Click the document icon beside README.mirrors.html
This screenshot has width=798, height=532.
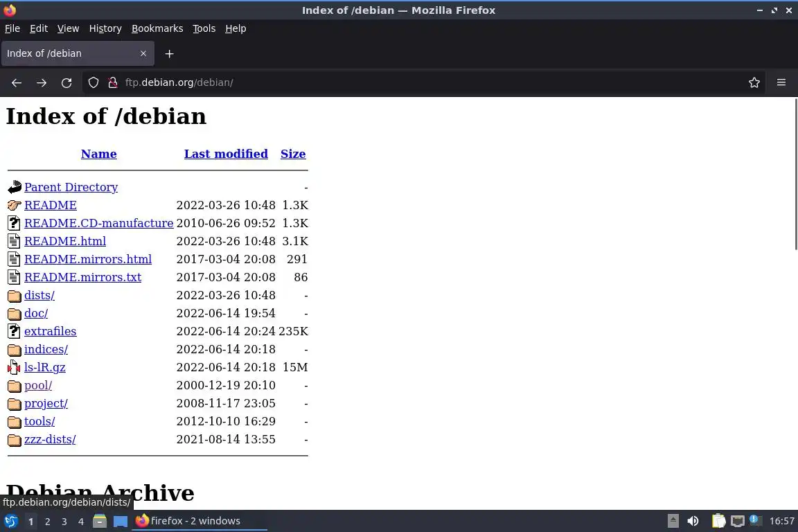[15, 259]
